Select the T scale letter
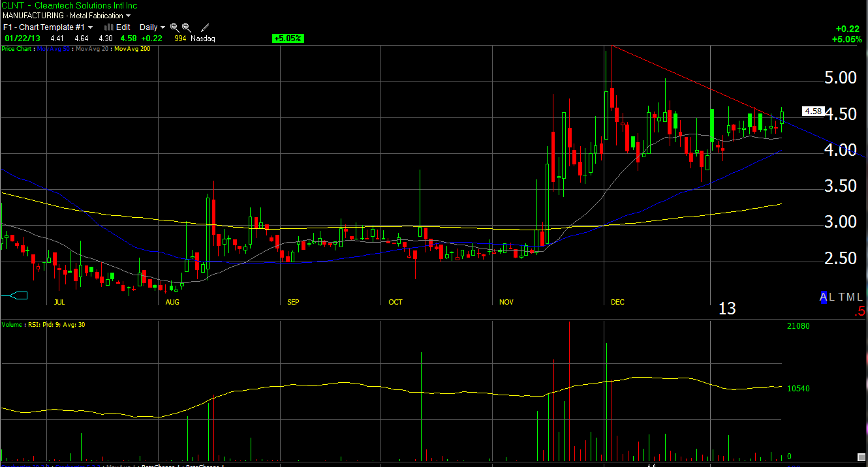Image resolution: width=868 pixels, height=467 pixels. pyautogui.click(x=842, y=297)
